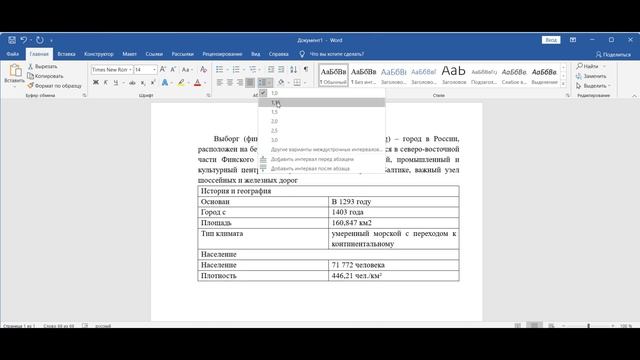
Task: Open paragraph shading bucket
Action: (x=281, y=83)
